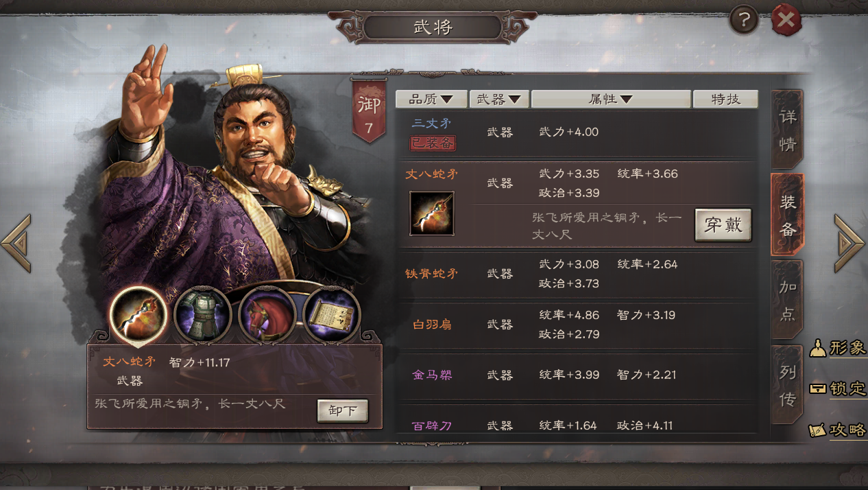Switch to the 详情 details tab
868x490 pixels.
click(787, 130)
